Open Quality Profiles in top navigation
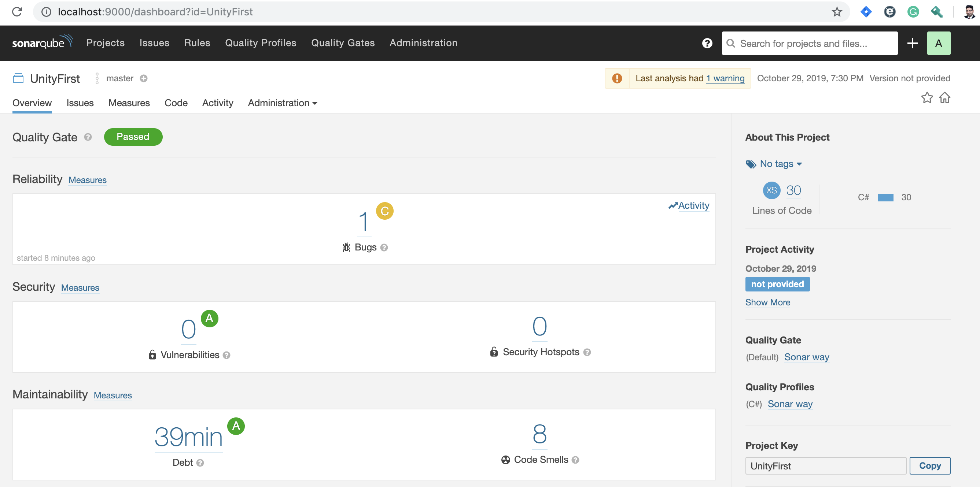Viewport: 980px width, 487px height. [x=261, y=43]
